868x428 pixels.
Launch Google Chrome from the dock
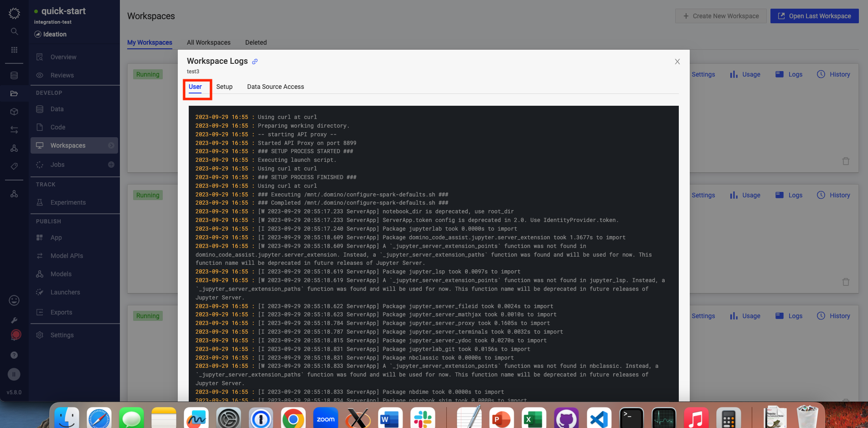[x=293, y=418]
